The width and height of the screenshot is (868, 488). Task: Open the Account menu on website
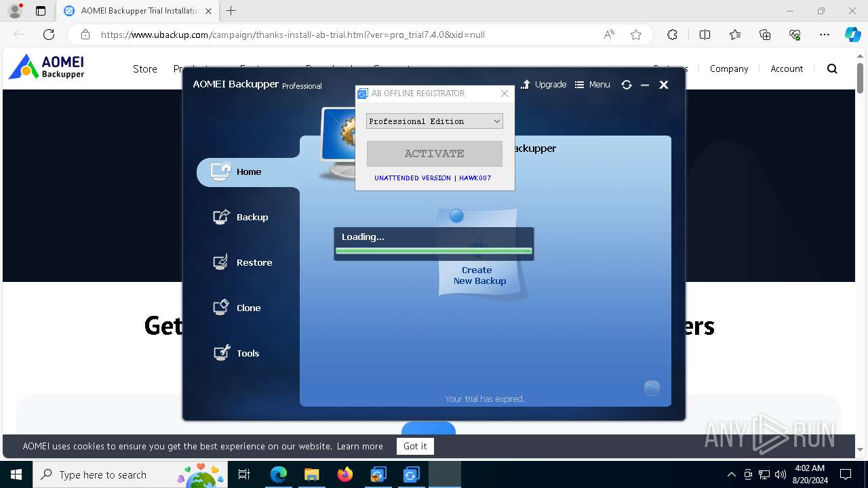pyautogui.click(x=787, y=68)
